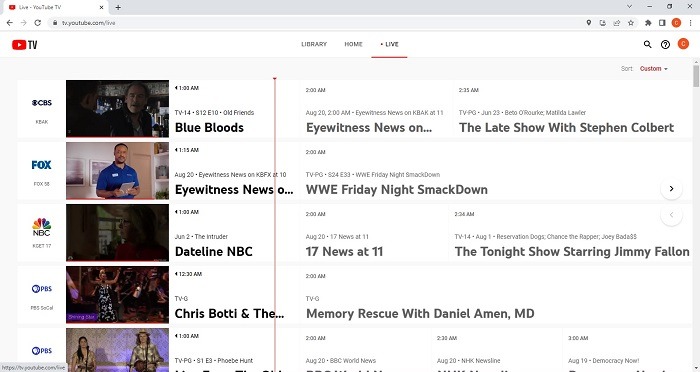Play the FOX Eyewitness News thumbnail
The height and width of the screenshot is (372, 700).
(x=117, y=171)
